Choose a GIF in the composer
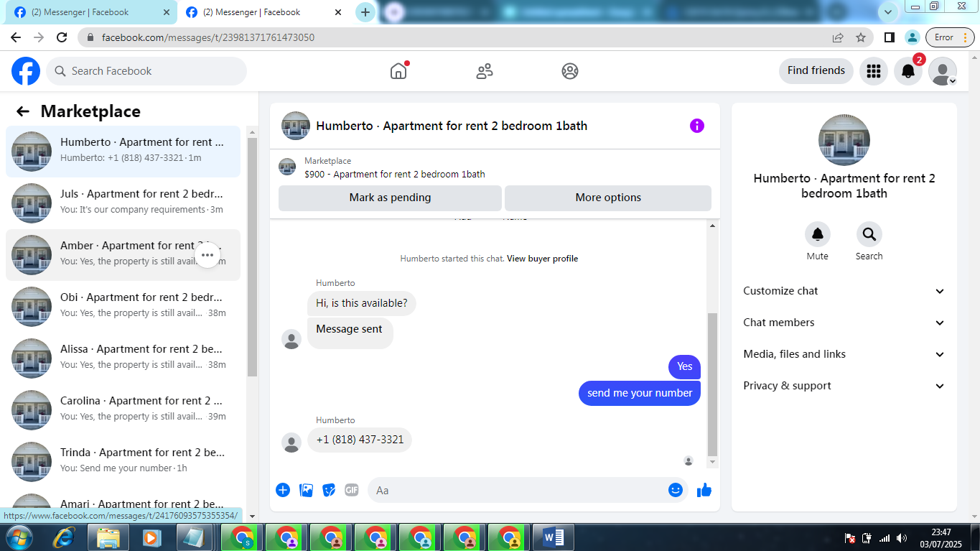Image resolution: width=980 pixels, height=551 pixels. click(x=351, y=490)
